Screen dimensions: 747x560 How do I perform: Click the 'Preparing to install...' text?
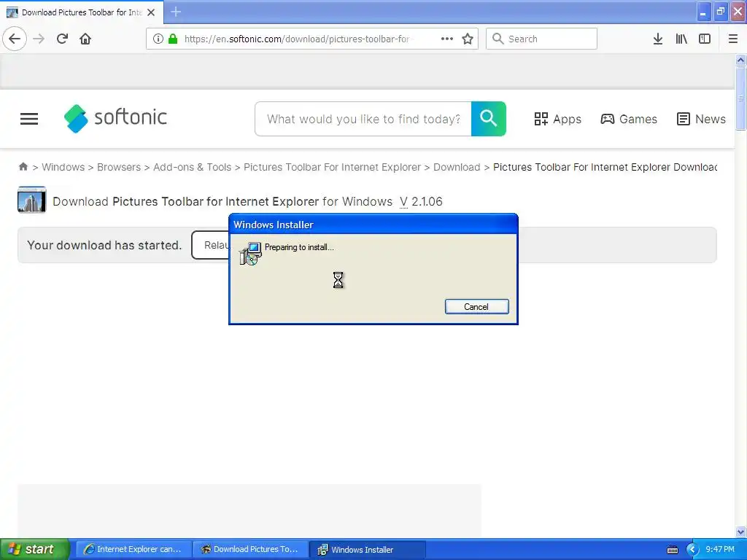[299, 247]
